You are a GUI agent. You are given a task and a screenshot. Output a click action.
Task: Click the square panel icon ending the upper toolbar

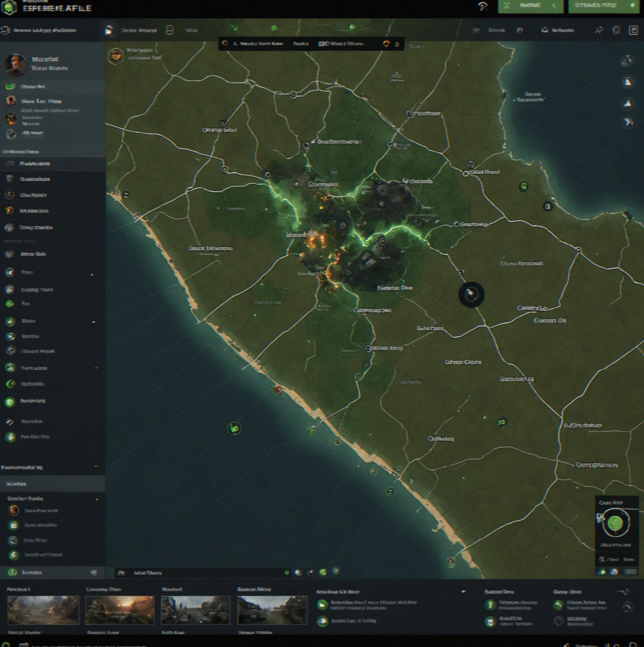pos(633,30)
